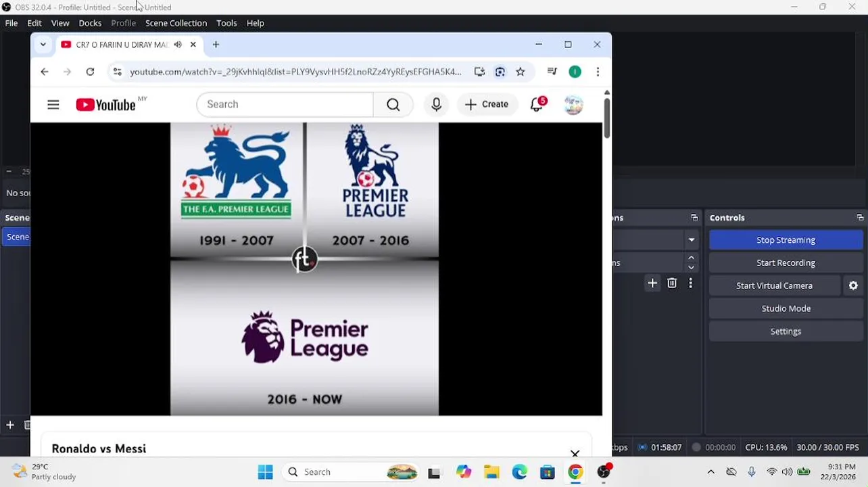Click Google Lens icon in address bar
Image resolution: width=868 pixels, height=487 pixels.
(x=500, y=72)
